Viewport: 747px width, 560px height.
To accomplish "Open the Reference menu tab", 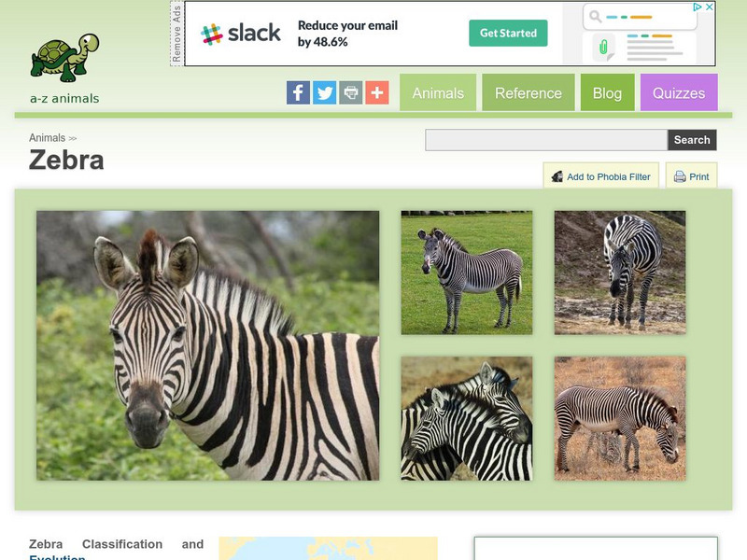I will tap(529, 92).
